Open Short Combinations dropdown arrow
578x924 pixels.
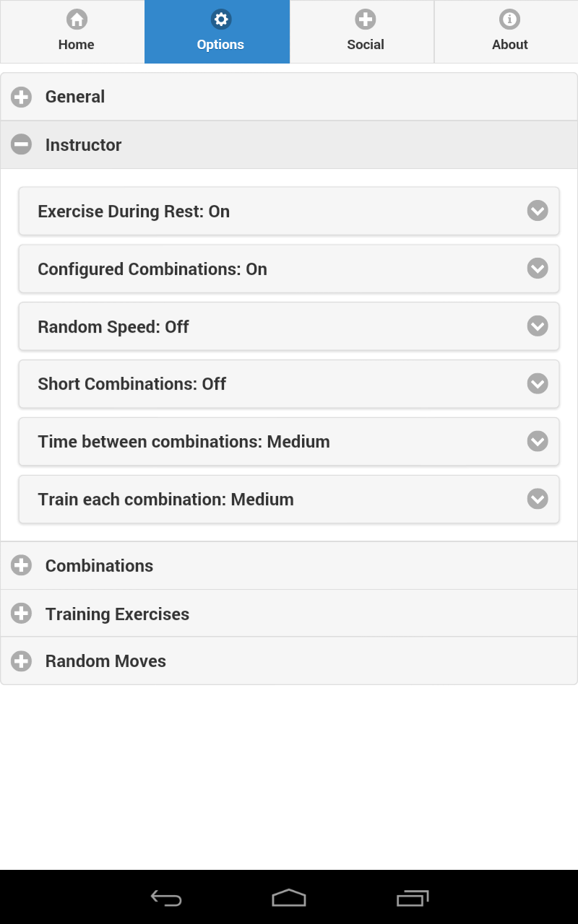538,383
